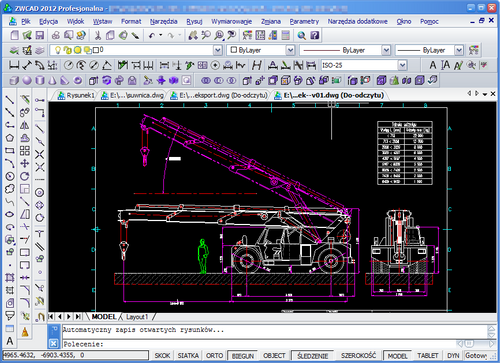The width and height of the screenshot is (500, 363).
Task: Toggle ŚLEDZENIE object tracking
Action: (x=313, y=356)
